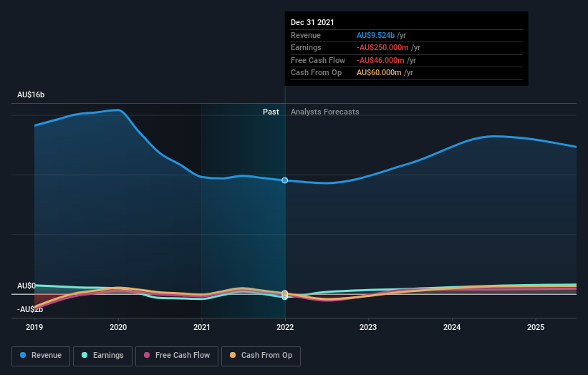588x375 pixels.
Task: Click the 2020 x-axis label
Action: (118, 327)
